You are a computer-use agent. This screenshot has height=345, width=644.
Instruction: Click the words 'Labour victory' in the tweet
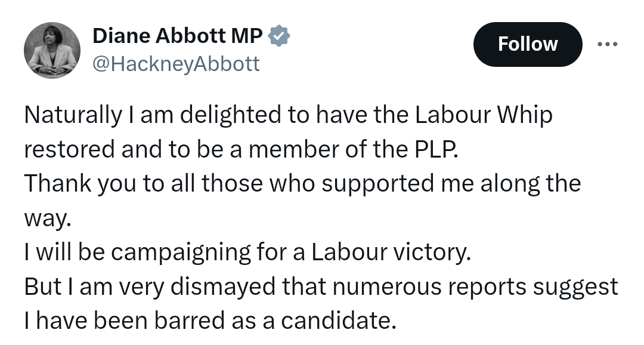coord(391,252)
